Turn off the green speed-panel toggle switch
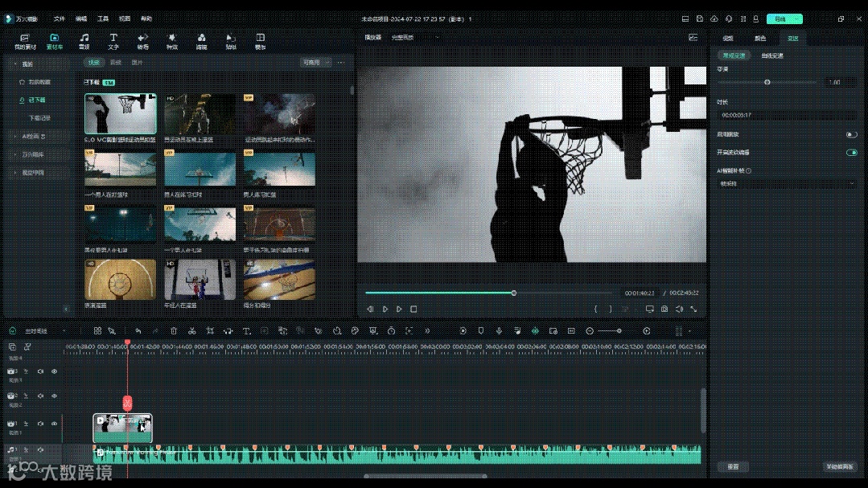 851,152
